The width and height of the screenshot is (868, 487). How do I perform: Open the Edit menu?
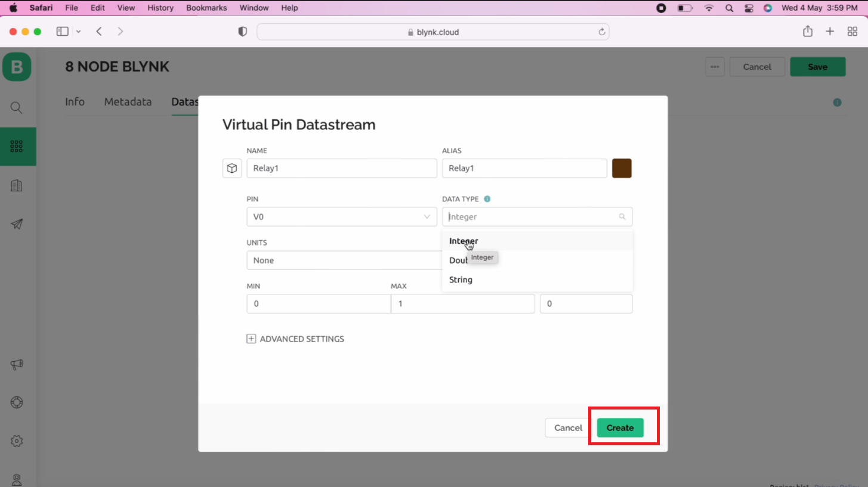tap(98, 8)
